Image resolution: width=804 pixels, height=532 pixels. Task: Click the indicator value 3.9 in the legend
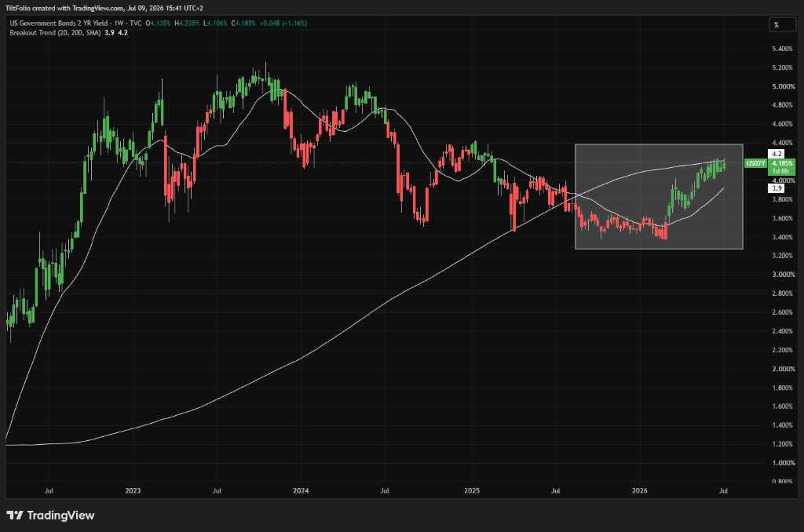point(109,32)
